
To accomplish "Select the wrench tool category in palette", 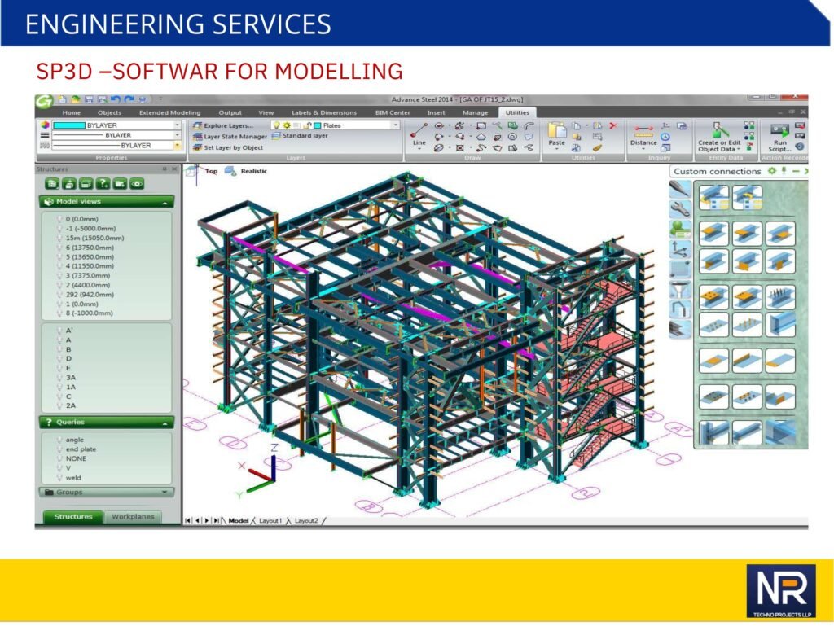I will click(680, 208).
